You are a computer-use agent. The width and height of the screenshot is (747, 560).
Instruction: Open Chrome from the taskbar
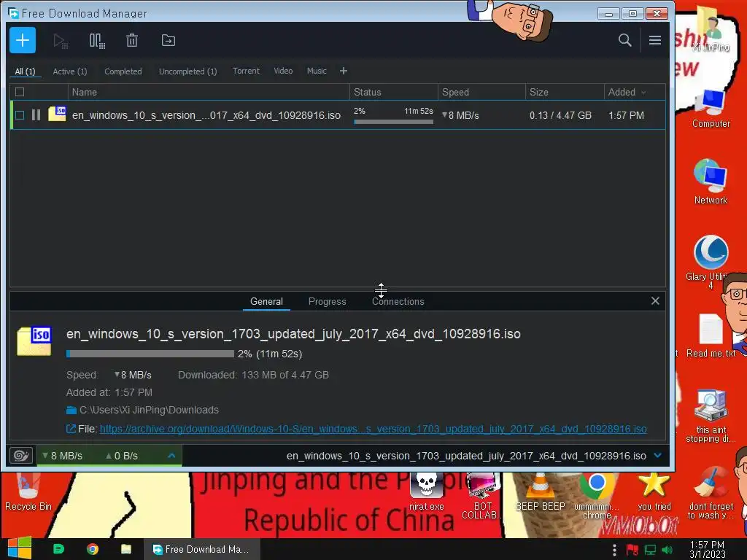[x=93, y=549]
